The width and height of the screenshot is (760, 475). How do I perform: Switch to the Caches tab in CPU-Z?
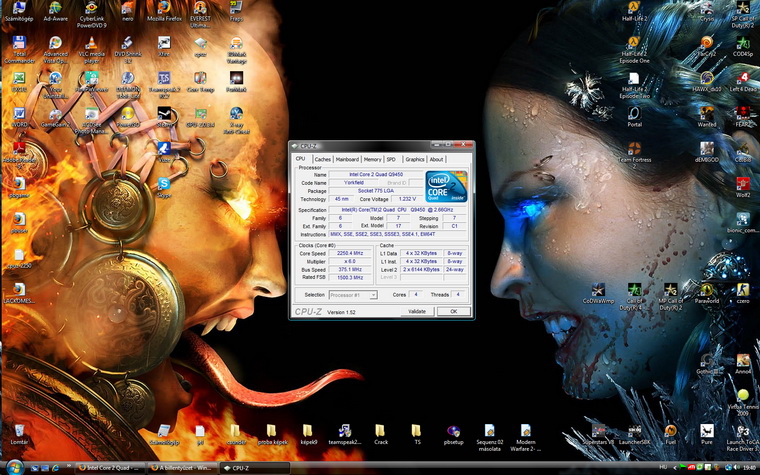(322, 159)
